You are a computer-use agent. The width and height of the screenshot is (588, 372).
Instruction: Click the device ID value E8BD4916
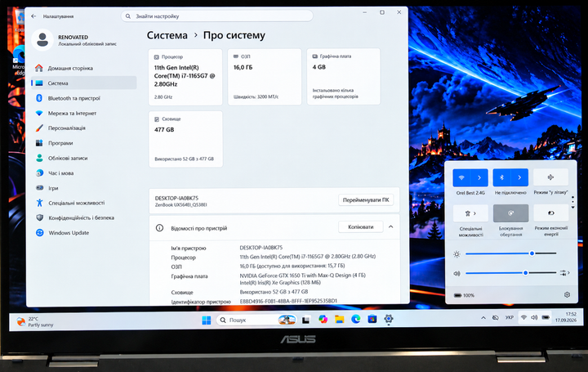288,301
